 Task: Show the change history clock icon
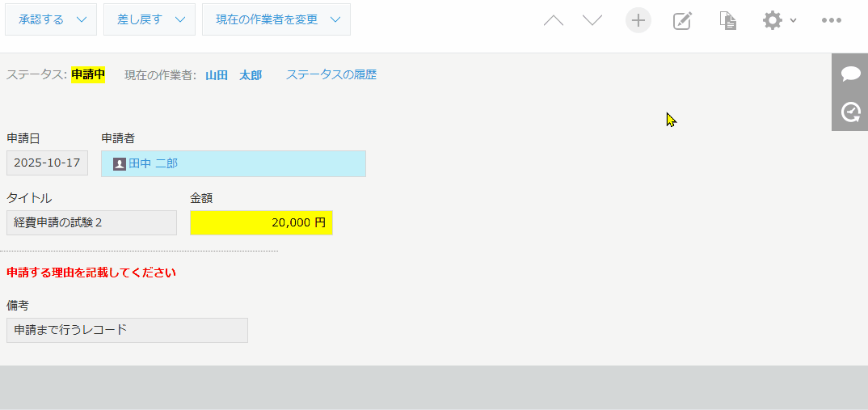[850, 112]
